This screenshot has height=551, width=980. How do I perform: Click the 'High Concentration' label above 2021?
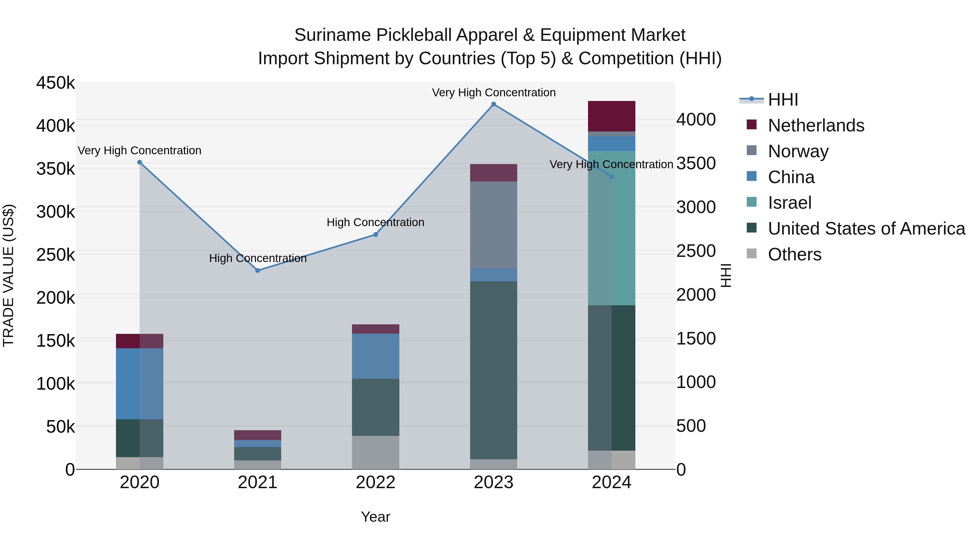[258, 258]
